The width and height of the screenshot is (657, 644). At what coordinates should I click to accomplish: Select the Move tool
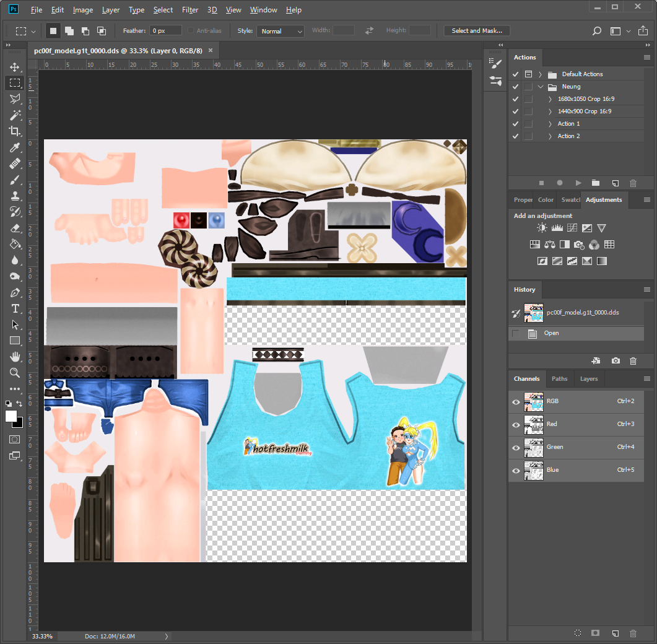coord(15,67)
